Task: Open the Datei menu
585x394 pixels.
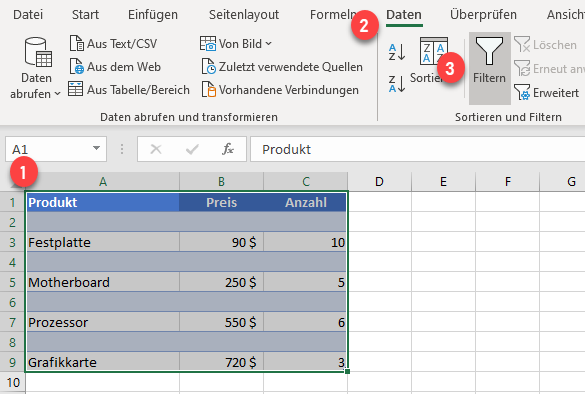Action: [28, 15]
